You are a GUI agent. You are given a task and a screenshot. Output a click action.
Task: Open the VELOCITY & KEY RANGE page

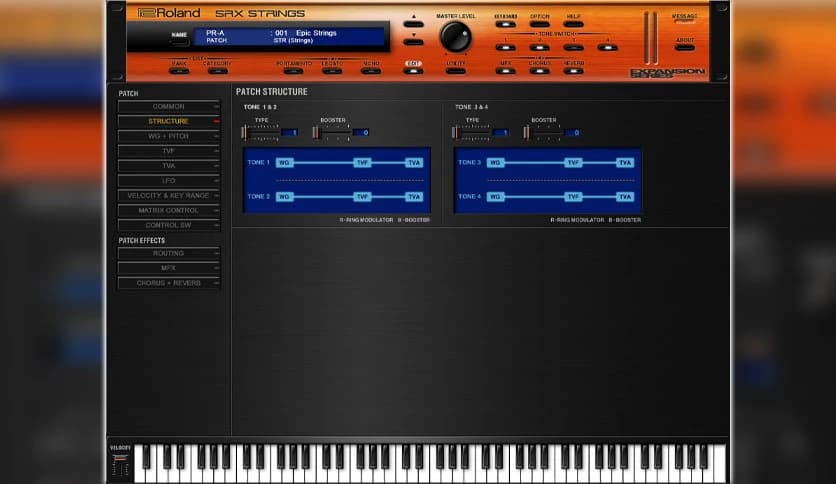168,196
